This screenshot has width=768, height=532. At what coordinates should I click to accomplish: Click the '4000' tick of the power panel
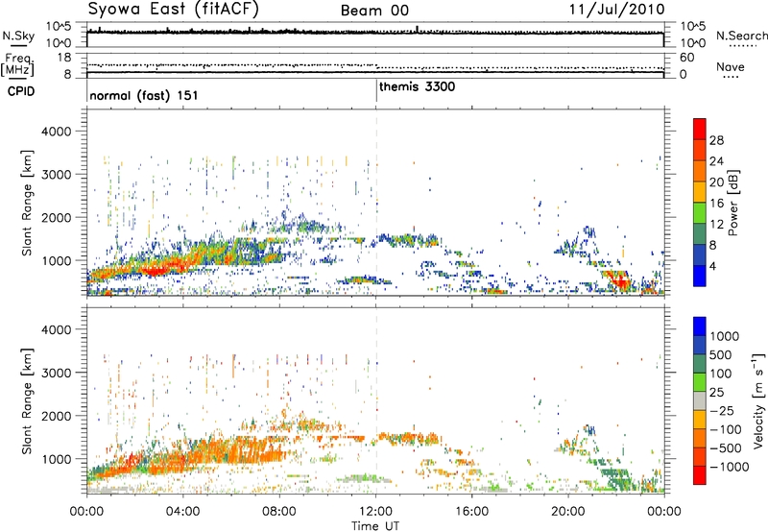56,132
